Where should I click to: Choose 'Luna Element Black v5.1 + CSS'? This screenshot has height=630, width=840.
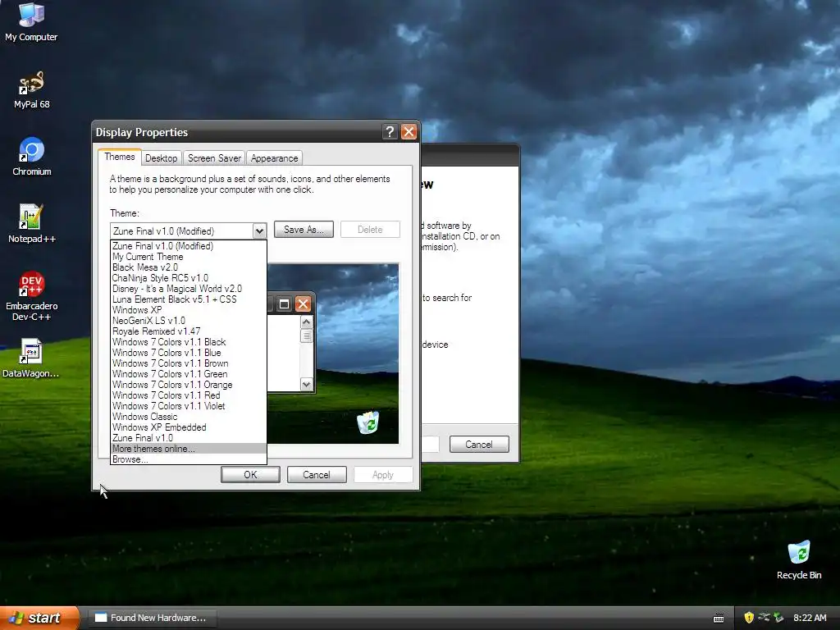[x=188, y=299]
